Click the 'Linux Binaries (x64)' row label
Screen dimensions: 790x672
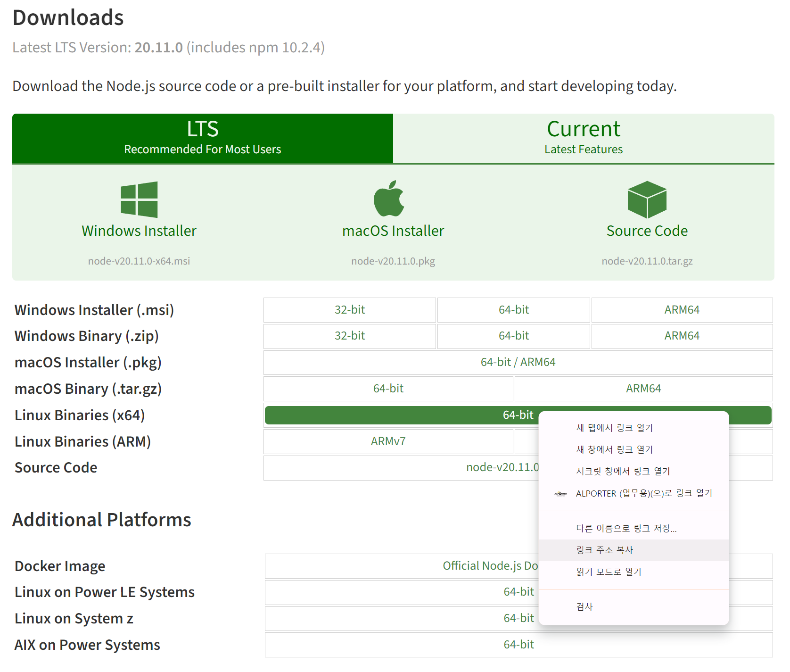[x=80, y=415]
